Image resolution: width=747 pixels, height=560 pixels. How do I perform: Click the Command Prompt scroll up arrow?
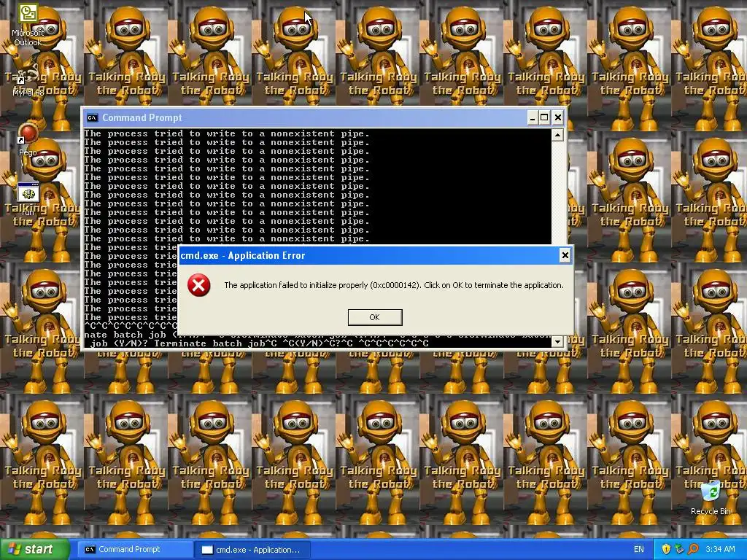click(x=557, y=135)
